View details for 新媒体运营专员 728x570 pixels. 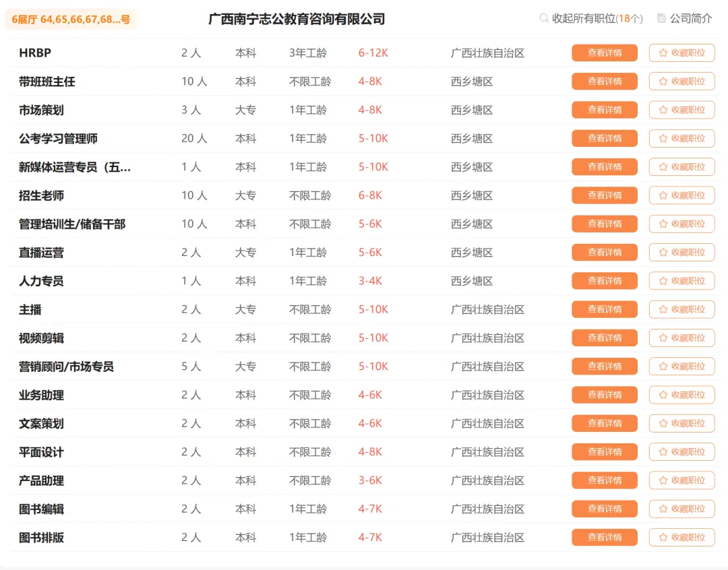pyautogui.click(x=605, y=166)
